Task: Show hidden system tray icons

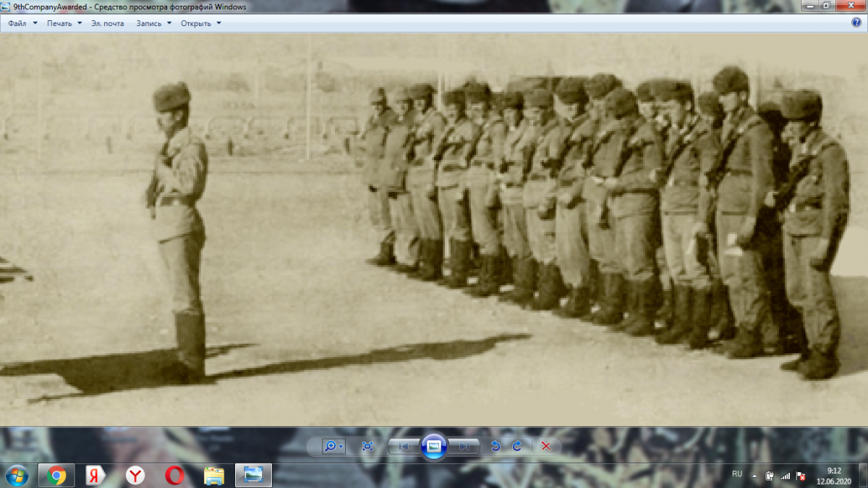Action: click(x=754, y=476)
